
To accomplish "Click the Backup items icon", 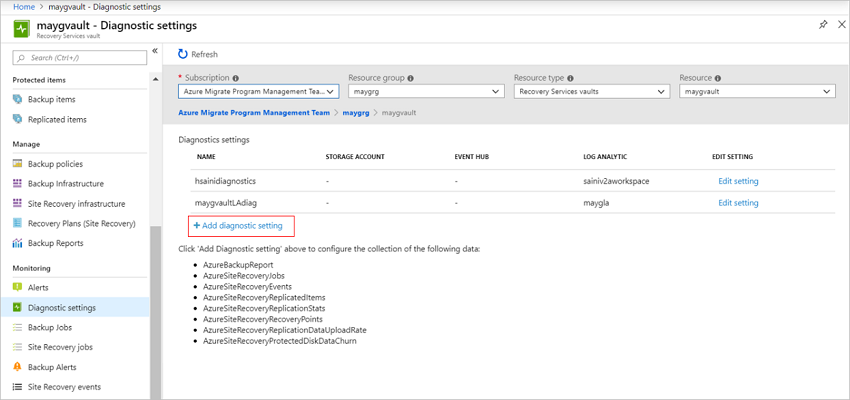I will point(17,100).
